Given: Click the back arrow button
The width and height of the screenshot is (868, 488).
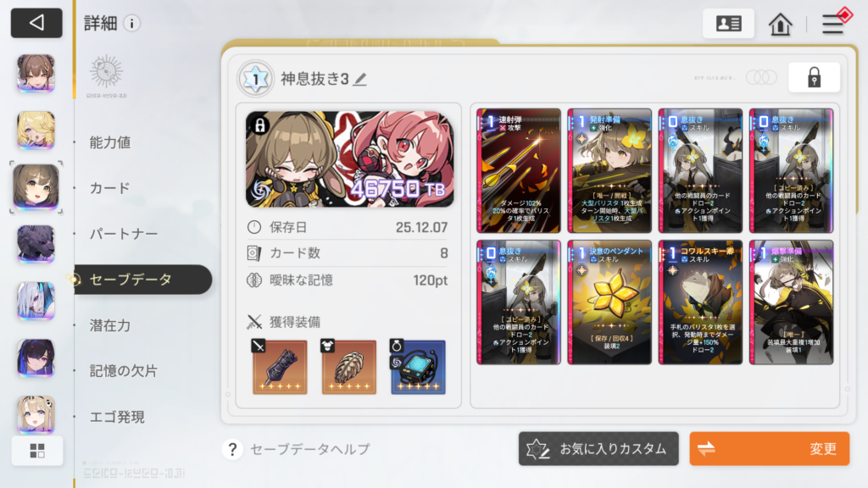Looking at the screenshot, I should (36, 23).
